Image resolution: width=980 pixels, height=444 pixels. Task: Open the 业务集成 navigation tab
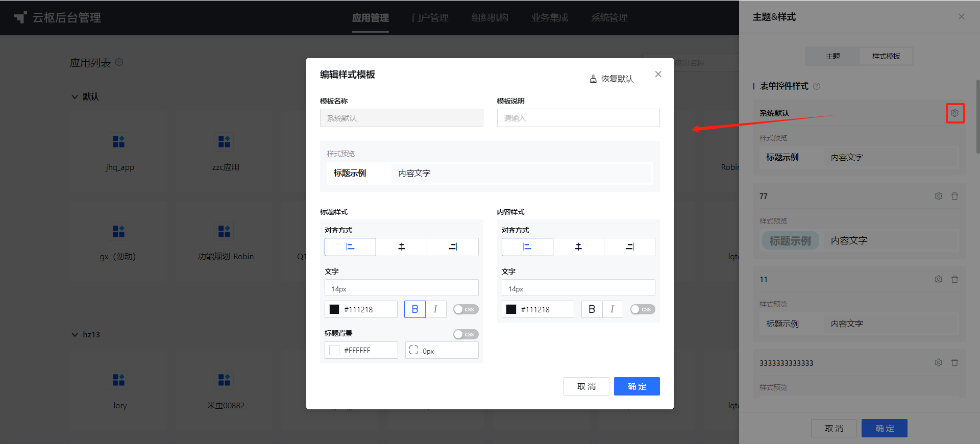point(550,18)
